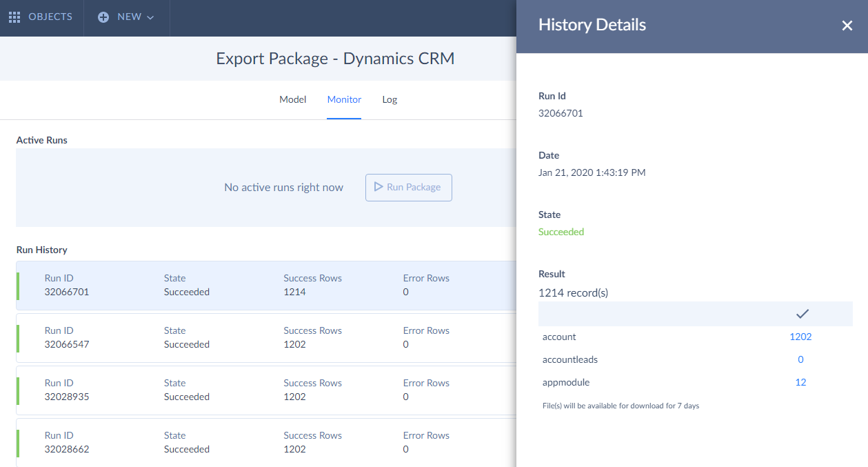
Task: Click Succeeded state in row 32066547
Action: tap(187, 344)
